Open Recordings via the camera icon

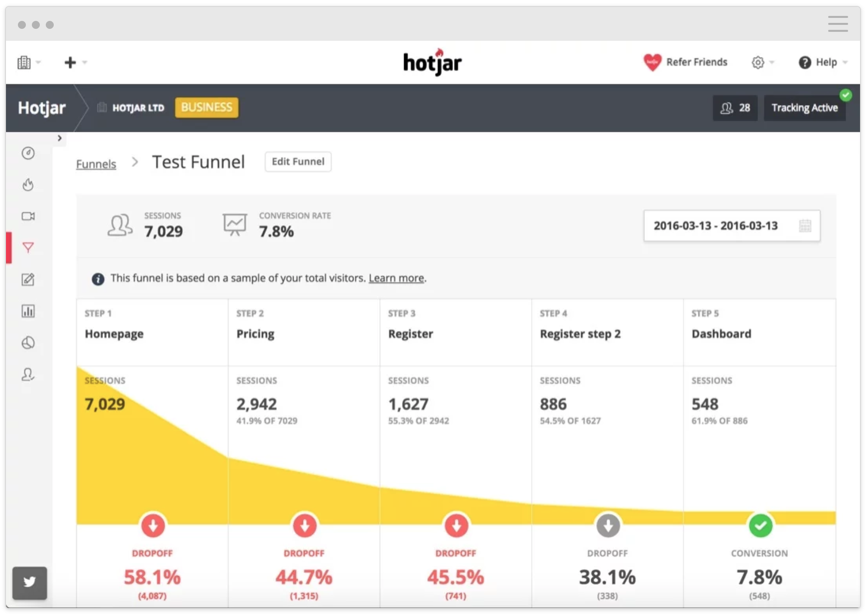[28, 216]
